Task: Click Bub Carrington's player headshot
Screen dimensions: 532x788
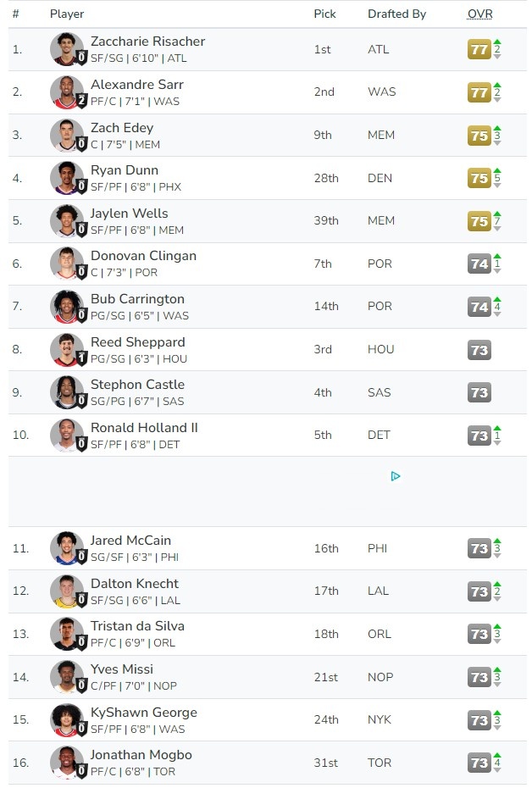Action: pyautogui.click(x=64, y=305)
